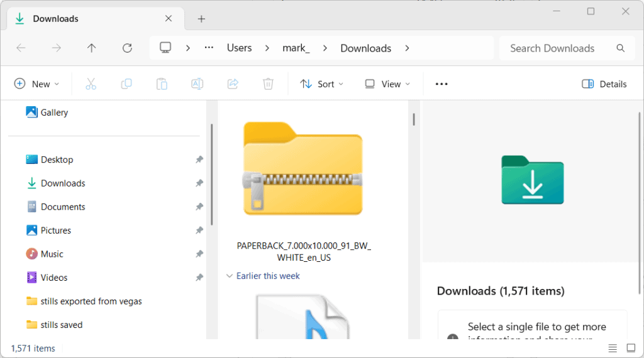Select the file under Earlier this week
The image size is (644, 358).
(x=303, y=317)
